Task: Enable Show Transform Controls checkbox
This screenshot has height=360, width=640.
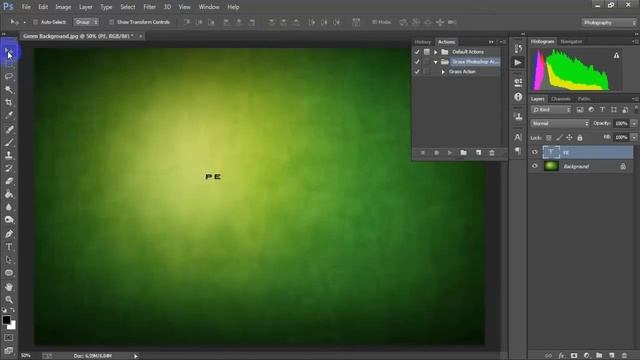Action: [111, 22]
